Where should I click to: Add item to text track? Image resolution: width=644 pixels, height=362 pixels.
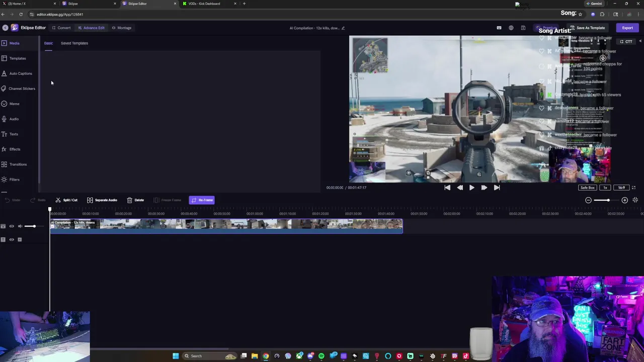click(x=20, y=239)
